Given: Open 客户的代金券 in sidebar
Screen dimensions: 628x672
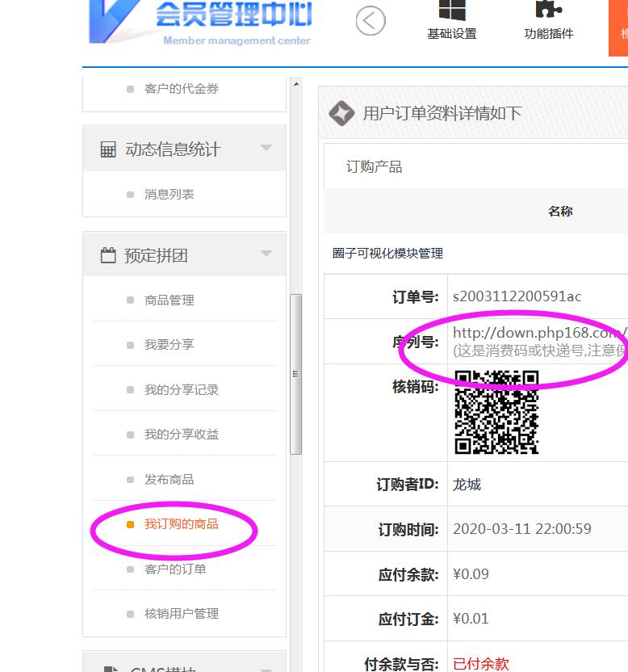Looking at the screenshot, I should click(181, 89).
